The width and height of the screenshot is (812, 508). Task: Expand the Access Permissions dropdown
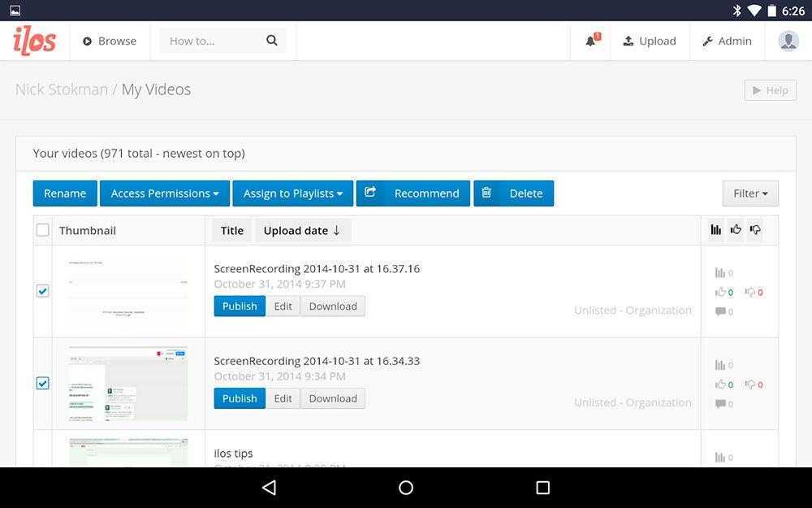point(165,193)
